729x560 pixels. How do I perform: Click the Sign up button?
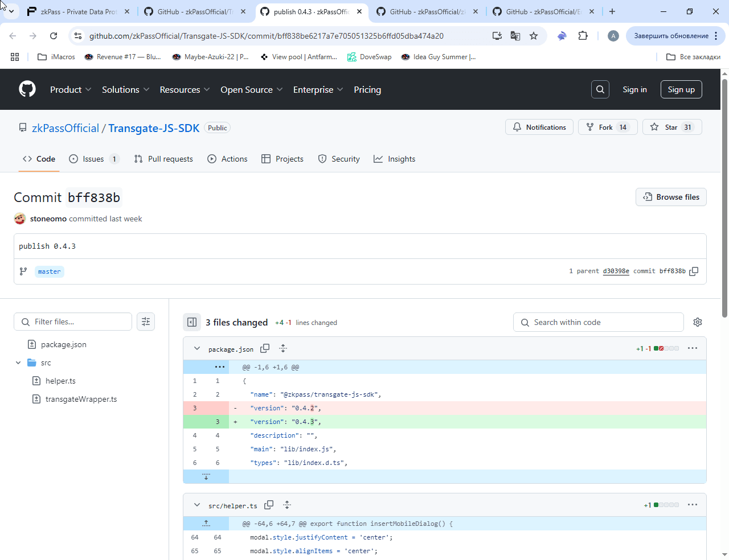coord(681,89)
